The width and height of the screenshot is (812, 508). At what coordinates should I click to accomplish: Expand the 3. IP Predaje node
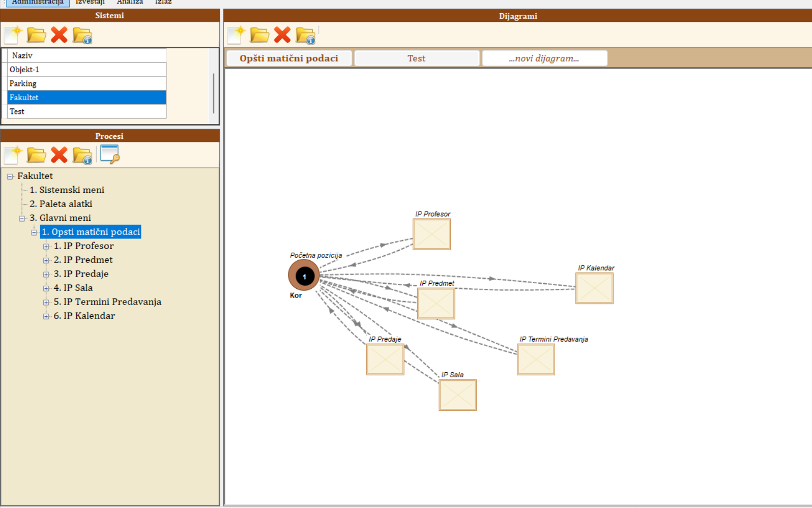point(46,275)
